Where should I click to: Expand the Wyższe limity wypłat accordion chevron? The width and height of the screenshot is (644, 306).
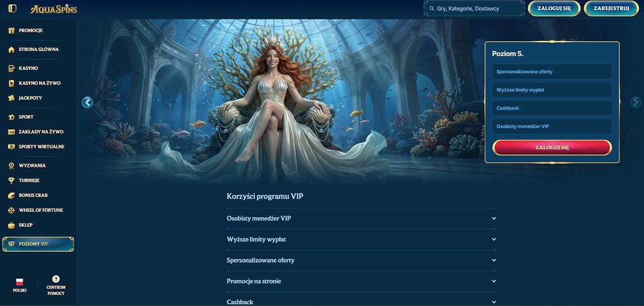pos(494,239)
